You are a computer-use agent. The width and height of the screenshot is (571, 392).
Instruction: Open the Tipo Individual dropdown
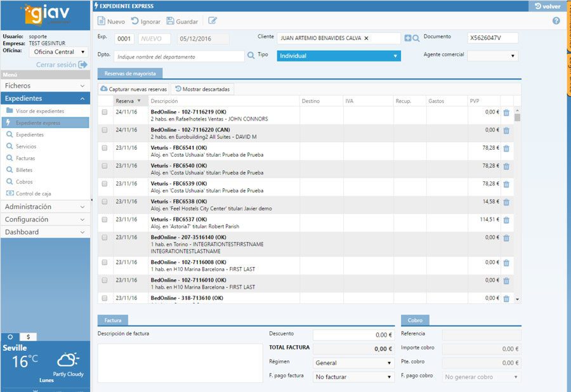pyautogui.click(x=339, y=56)
